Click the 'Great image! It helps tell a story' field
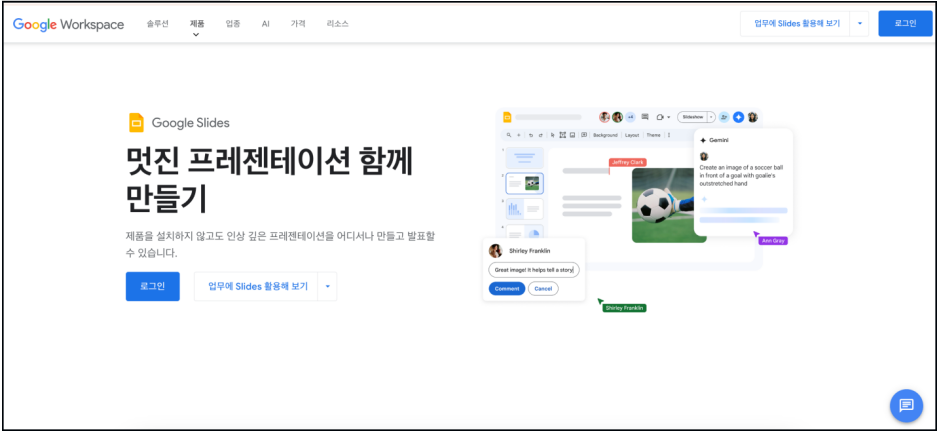 (x=534, y=270)
